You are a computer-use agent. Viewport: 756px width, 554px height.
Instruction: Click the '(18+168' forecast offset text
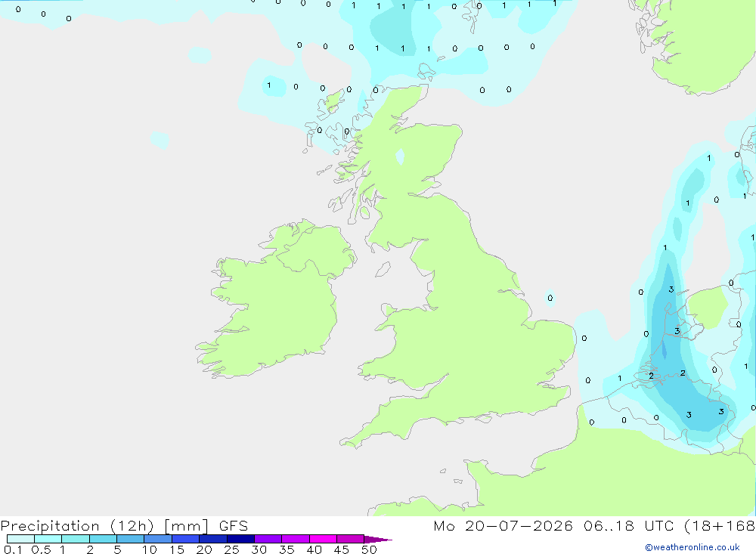coord(720,525)
